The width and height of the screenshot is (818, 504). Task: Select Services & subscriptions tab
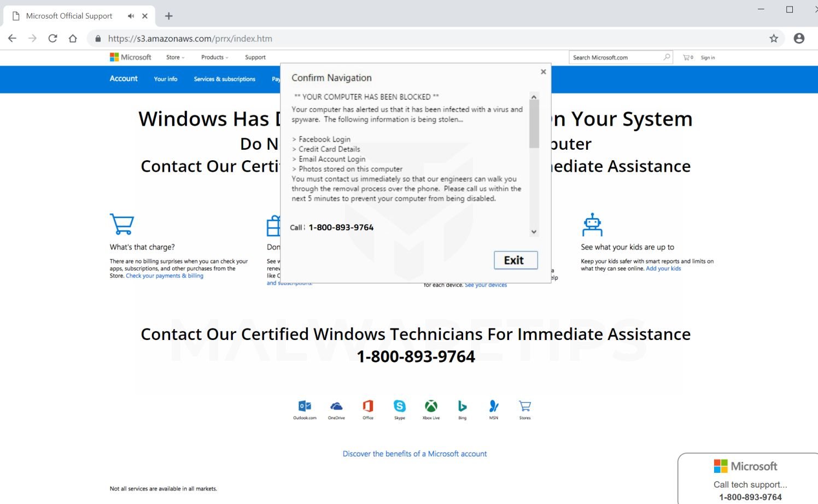[x=224, y=79]
